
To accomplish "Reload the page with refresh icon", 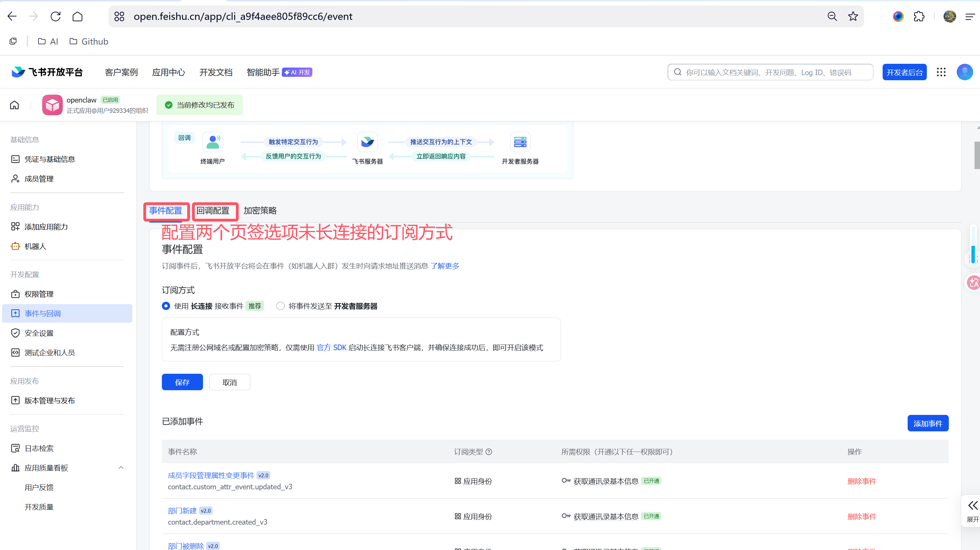I will (x=56, y=16).
